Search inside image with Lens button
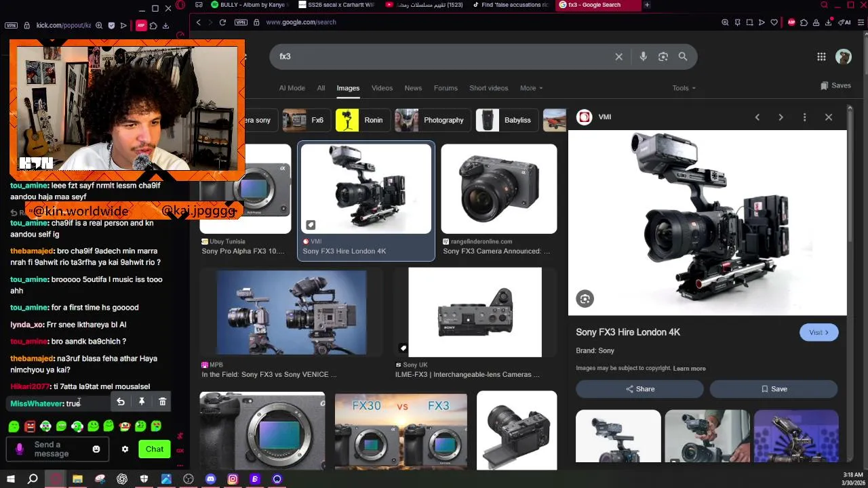Image resolution: width=868 pixels, height=488 pixels. pyautogui.click(x=585, y=299)
